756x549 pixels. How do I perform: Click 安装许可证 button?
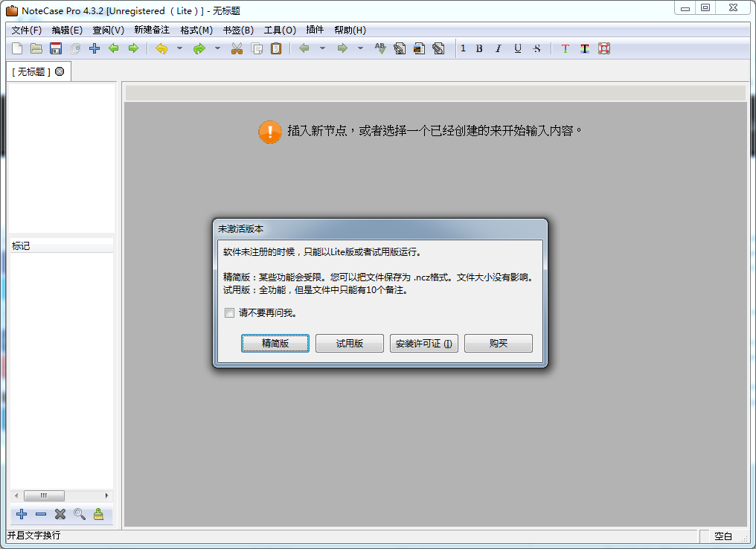pyautogui.click(x=424, y=343)
